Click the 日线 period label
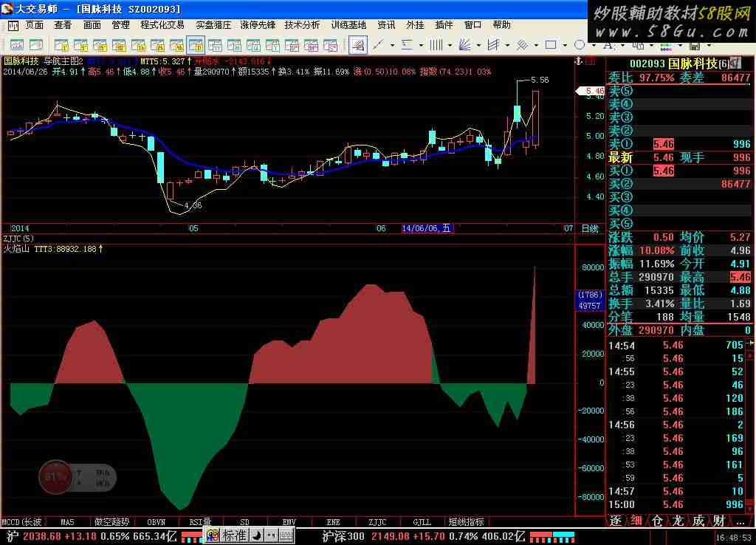This screenshot has height=545, width=756. coord(590,228)
